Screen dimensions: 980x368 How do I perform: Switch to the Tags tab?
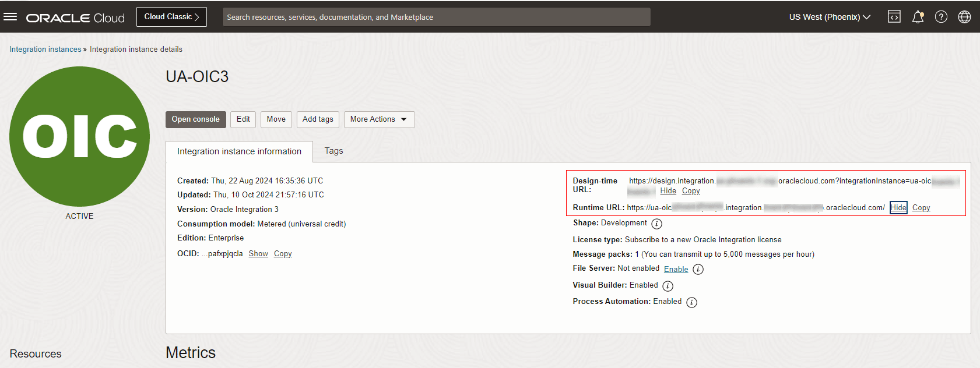click(x=333, y=151)
